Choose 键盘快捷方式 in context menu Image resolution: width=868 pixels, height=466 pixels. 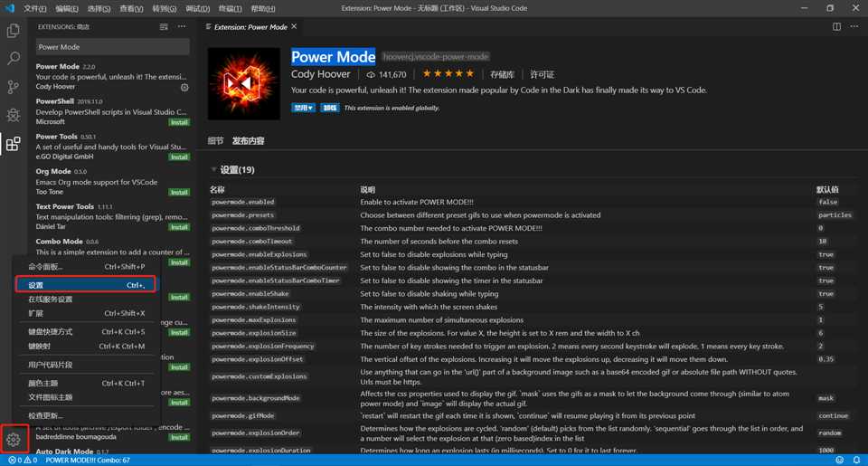pyautogui.click(x=87, y=331)
